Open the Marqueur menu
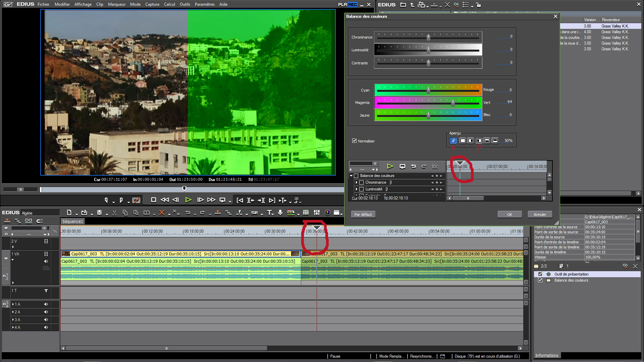Image resolution: width=644 pixels, height=362 pixels. click(x=117, y=4)
